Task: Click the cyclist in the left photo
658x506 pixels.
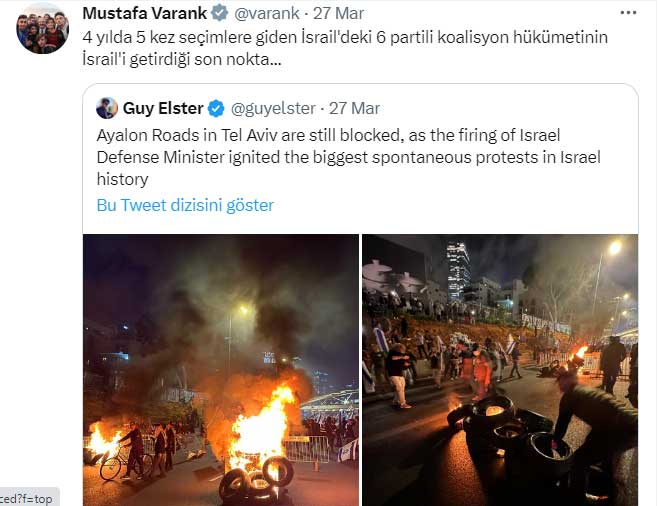Action: click(x=124, y=451)
